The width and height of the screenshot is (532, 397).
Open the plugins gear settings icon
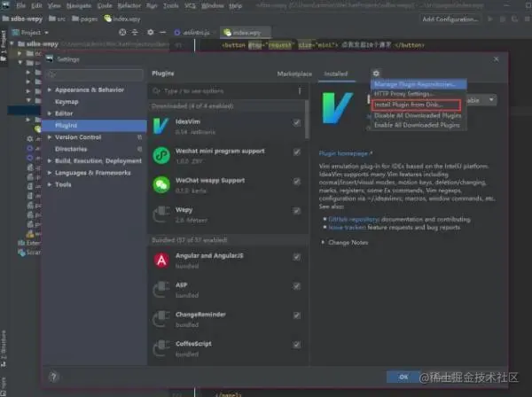coord(376,74)
